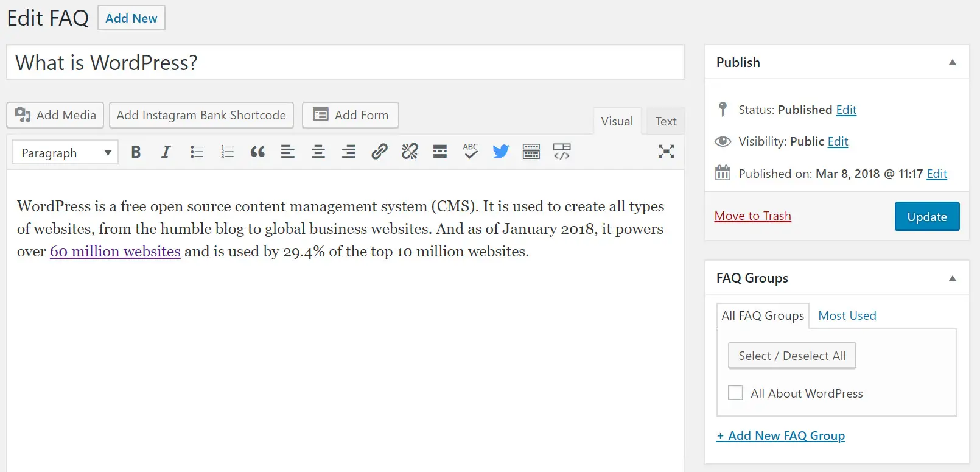Insert the Read More tag
Screen dimensions: 980x472
coord(440,152)
